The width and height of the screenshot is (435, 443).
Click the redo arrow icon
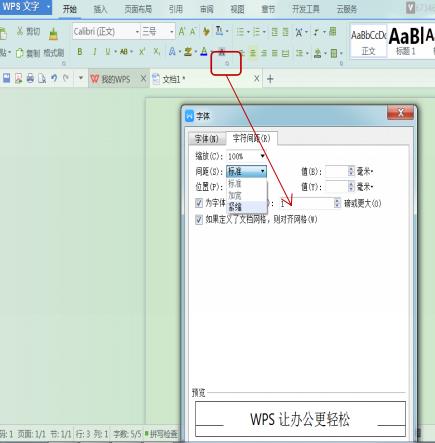click(x=66, y=78)
